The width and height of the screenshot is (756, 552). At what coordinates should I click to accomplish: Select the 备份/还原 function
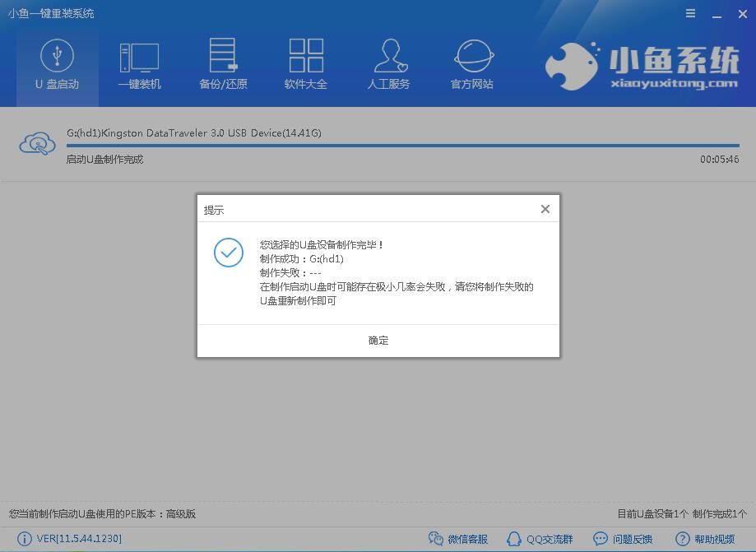click(x=222, y=64)
